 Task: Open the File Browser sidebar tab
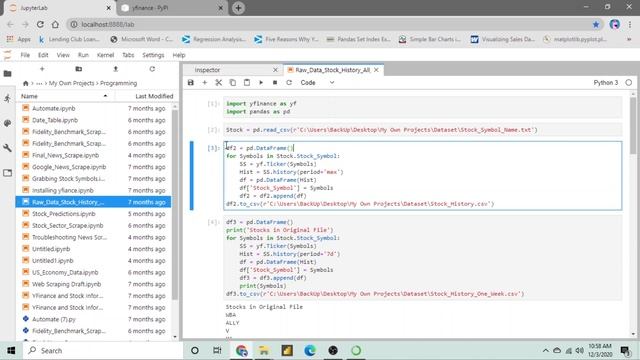pyautogui.click(x=7, y=74)
